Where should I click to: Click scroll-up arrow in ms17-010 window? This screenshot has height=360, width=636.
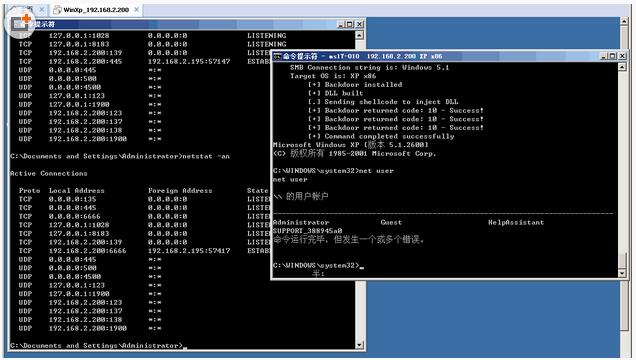tap(622, 66)
